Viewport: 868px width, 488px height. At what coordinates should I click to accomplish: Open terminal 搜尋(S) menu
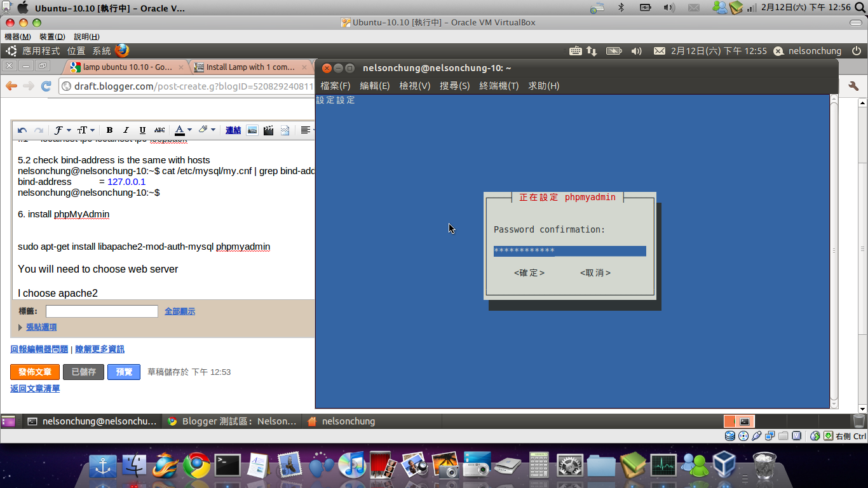(455, 86)
